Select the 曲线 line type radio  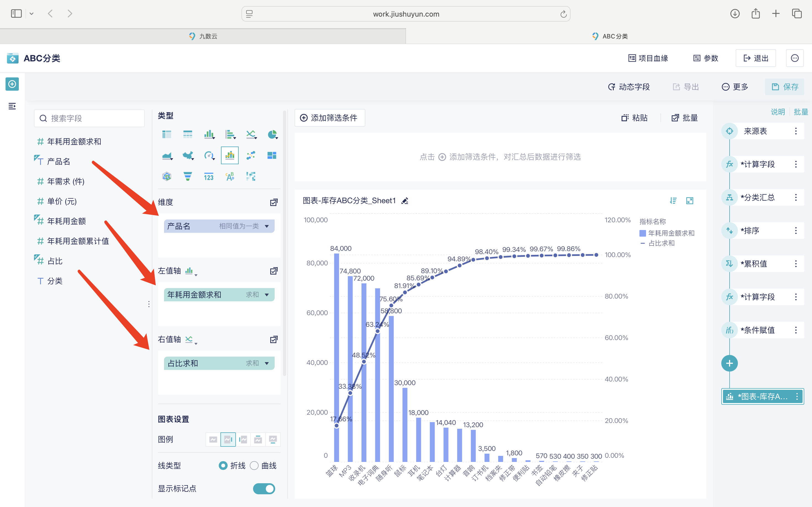click(254, 466)
